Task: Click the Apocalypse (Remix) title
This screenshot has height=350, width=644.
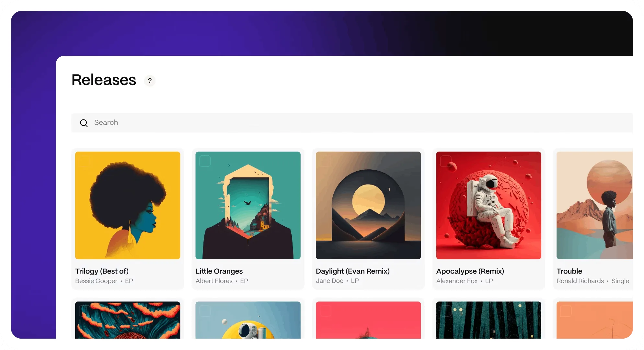Action: pyautogui.click(x=470, y=271)
